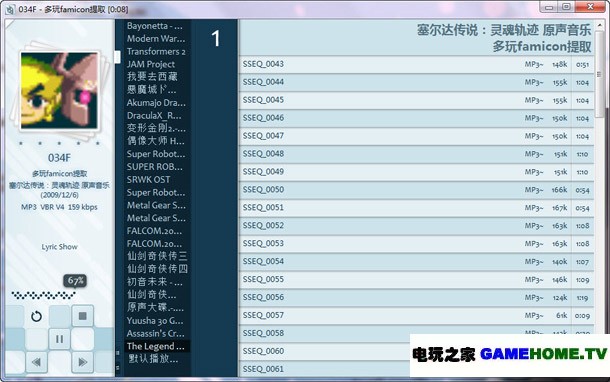
Task: Open the Assassin's Cr... playlist
Action: coord(156,333)
